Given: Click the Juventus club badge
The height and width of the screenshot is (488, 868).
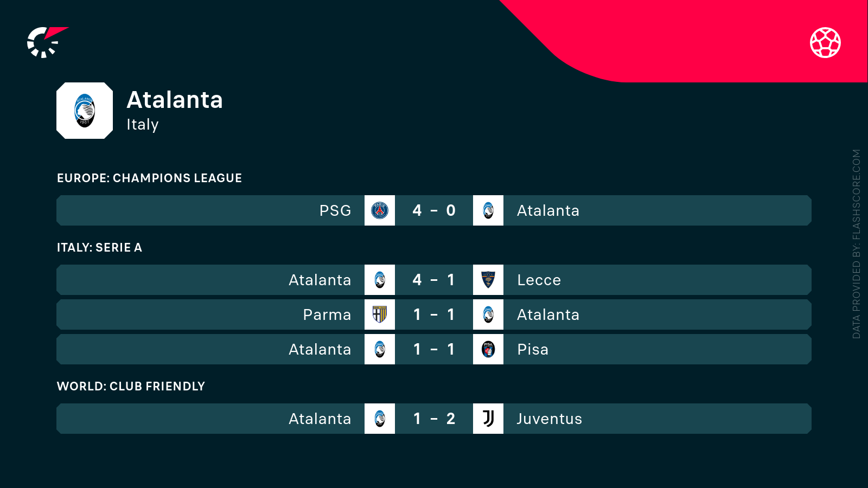Looking at the screenshot, I should [x=488, y=419].
